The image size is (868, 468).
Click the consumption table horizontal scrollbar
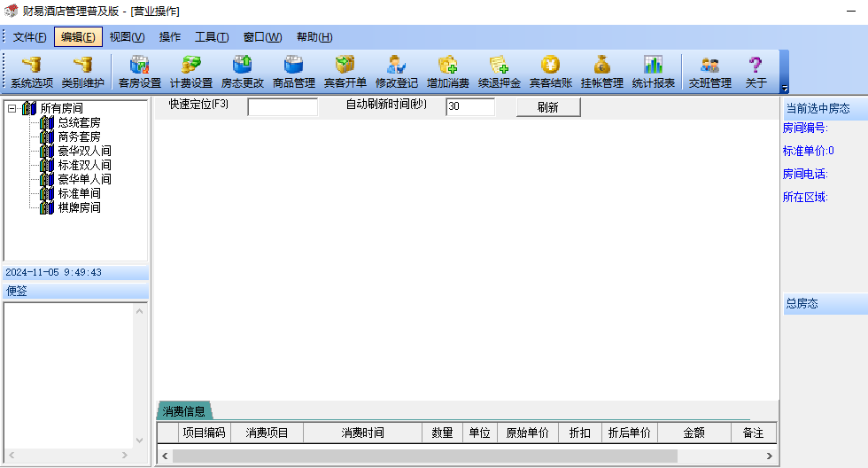coord(425,456)
